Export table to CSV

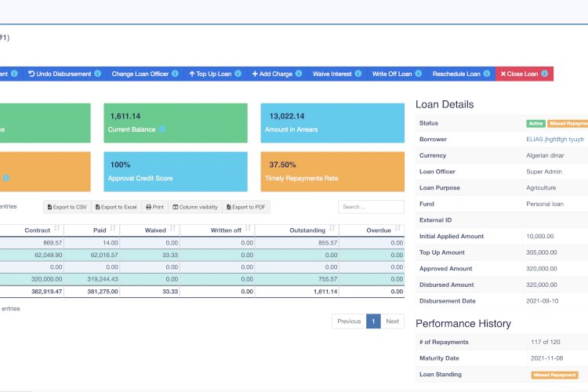(x=67, y=207)
